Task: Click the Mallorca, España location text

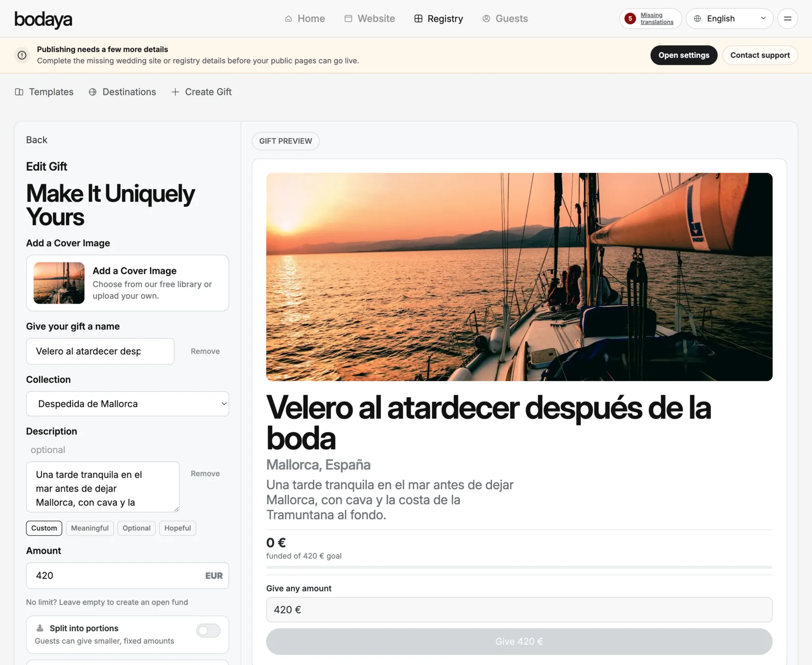Action: [x=318, y=464]
